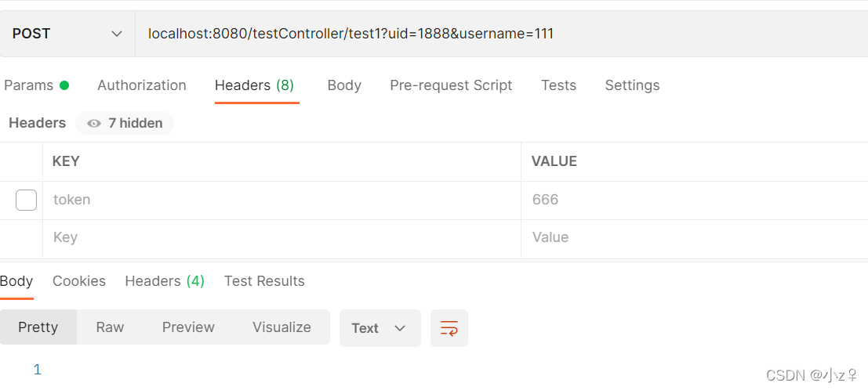Enable the token header checkbox

coord(26,200)
